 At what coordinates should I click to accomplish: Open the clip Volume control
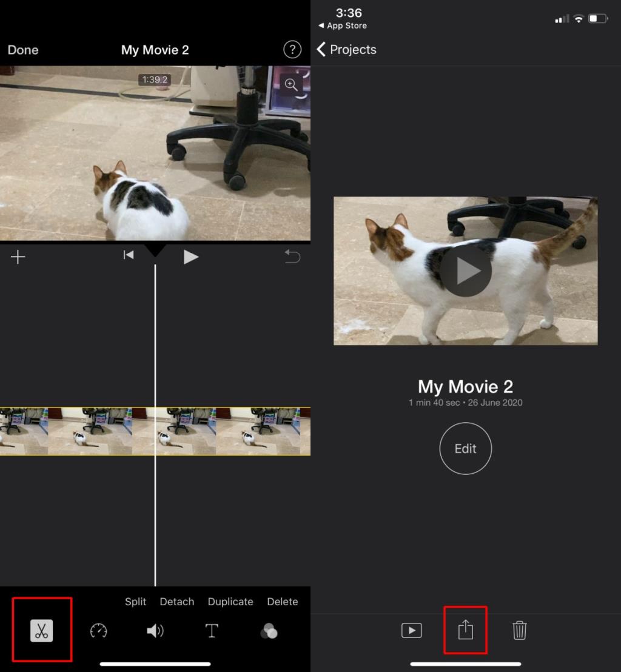(x=155, y=631)
